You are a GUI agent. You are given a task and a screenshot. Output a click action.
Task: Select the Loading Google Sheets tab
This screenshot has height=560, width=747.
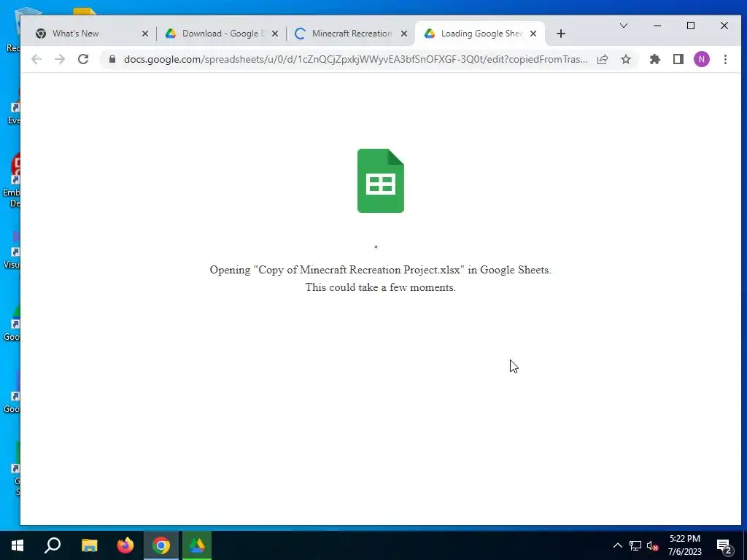tap(480, 34)
